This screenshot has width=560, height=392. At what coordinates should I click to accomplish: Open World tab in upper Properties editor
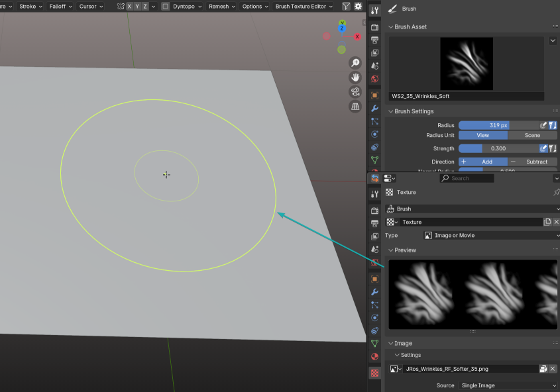pos(374,79)
